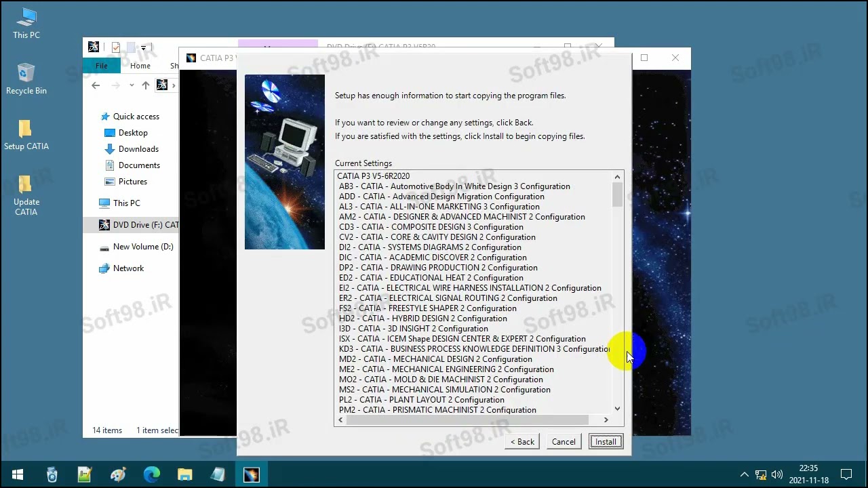
Task: Select the DIC ACADEMIC DISCOVER line
Action: tap(433, 258)
